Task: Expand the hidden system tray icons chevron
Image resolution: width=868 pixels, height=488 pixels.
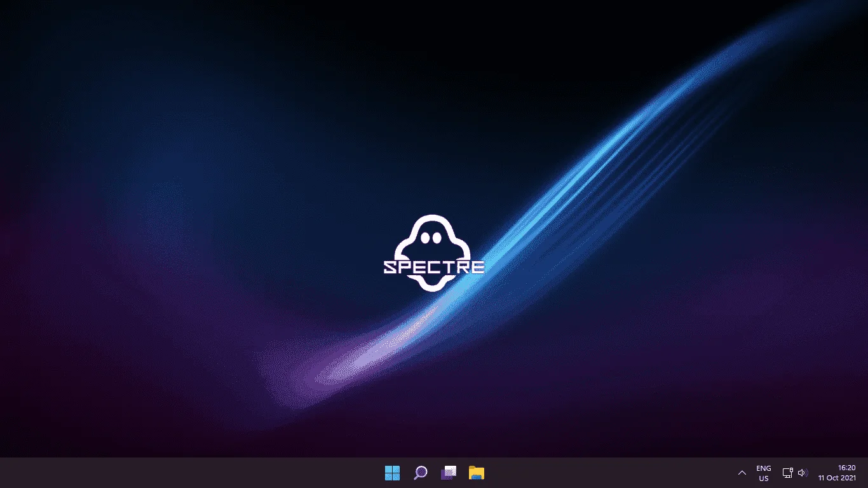Action: click(x=742, y=473)
